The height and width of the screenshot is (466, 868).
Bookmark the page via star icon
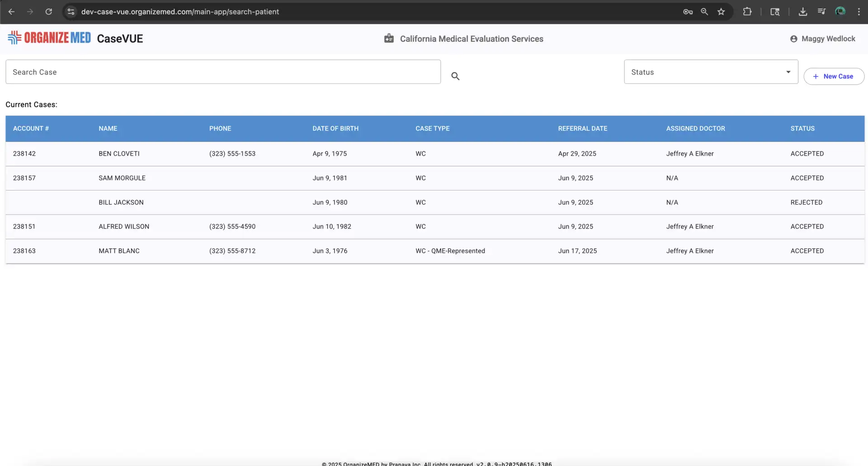(x=721, y=12)
